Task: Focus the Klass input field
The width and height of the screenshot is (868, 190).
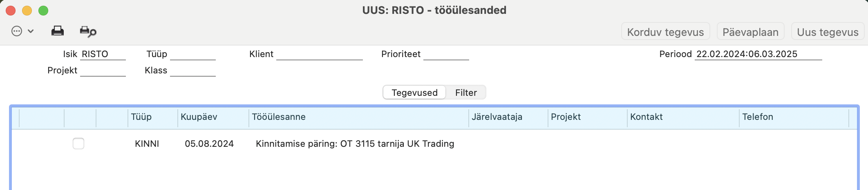Action: (x=193, y=71)
